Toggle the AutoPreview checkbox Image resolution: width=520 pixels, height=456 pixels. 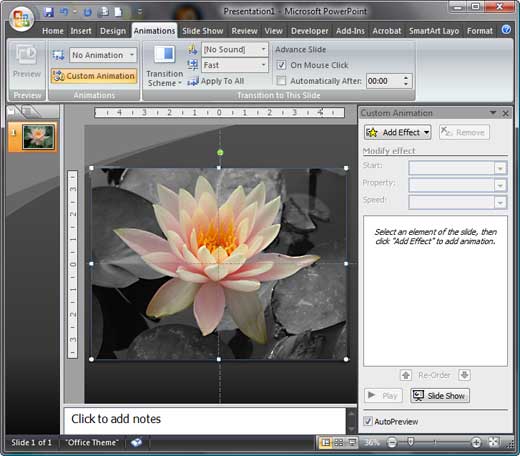pyautogui.click(x=368, y=421)
